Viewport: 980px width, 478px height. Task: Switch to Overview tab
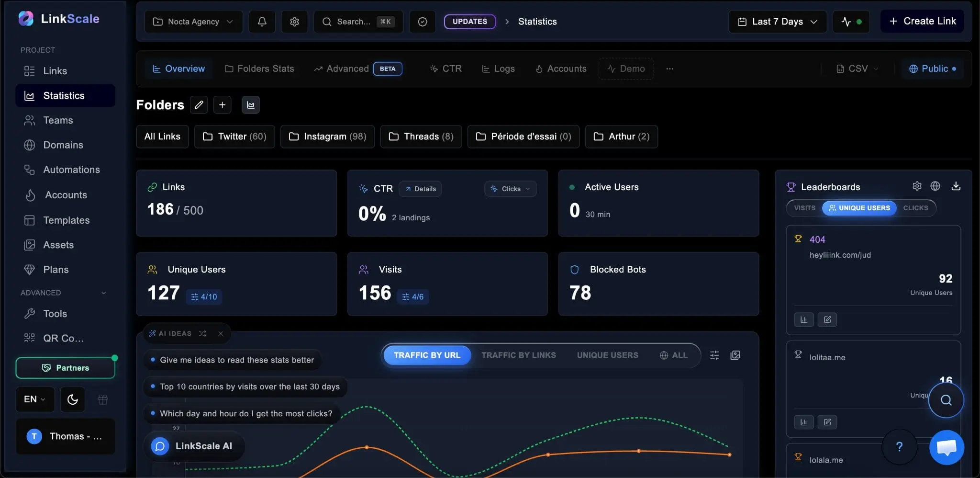178,68
